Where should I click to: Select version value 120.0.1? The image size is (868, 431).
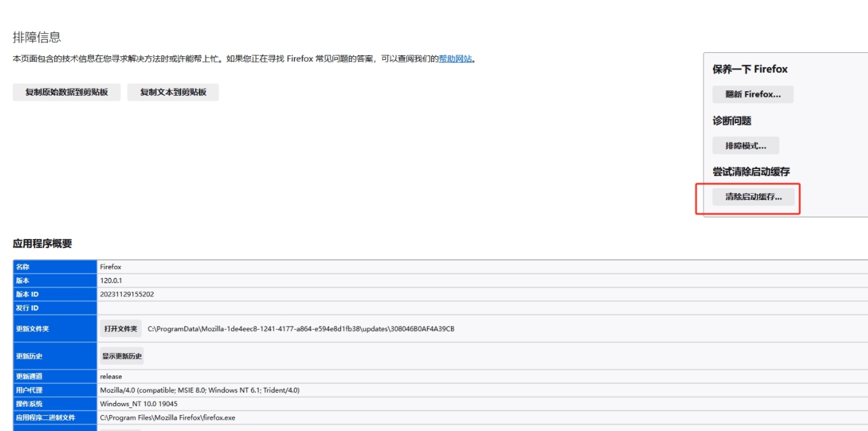(x=111, y=281)
